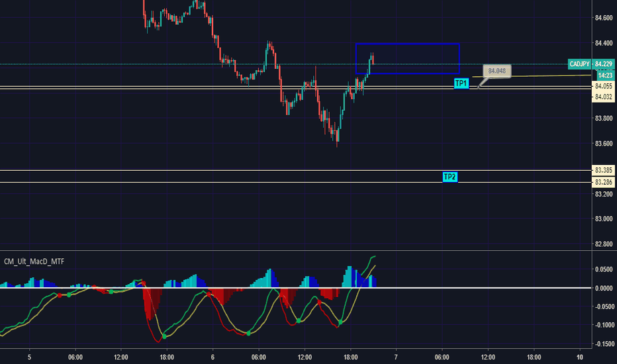
Task: Click the -0.1000 MACD axis label
Action: 604,325
